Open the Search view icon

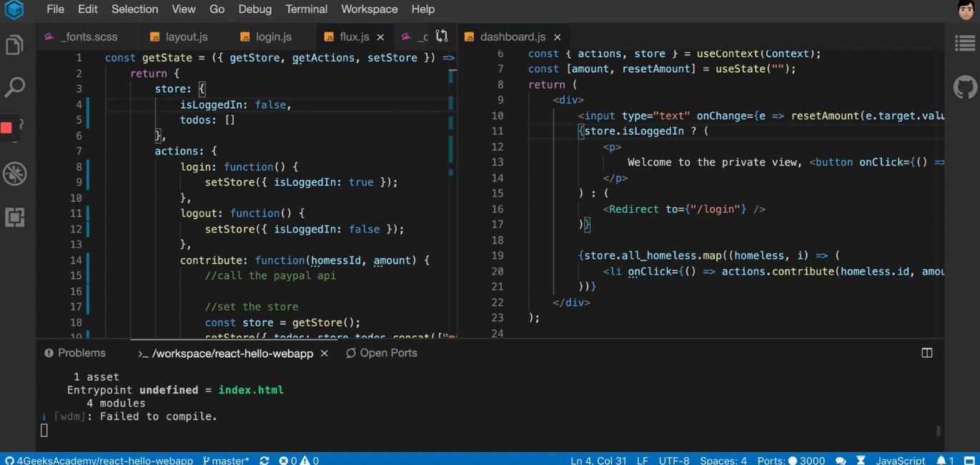click(15, 87)
